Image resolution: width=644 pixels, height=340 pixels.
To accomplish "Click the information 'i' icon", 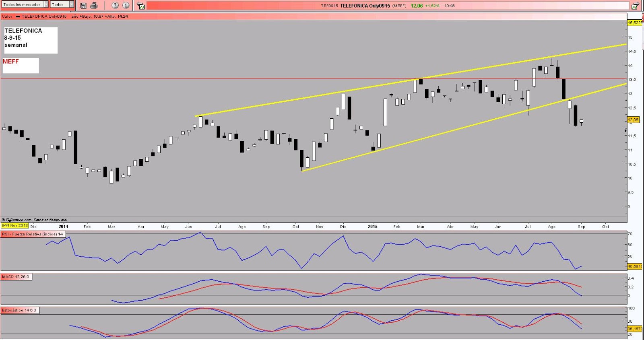I will coord(126,5).
